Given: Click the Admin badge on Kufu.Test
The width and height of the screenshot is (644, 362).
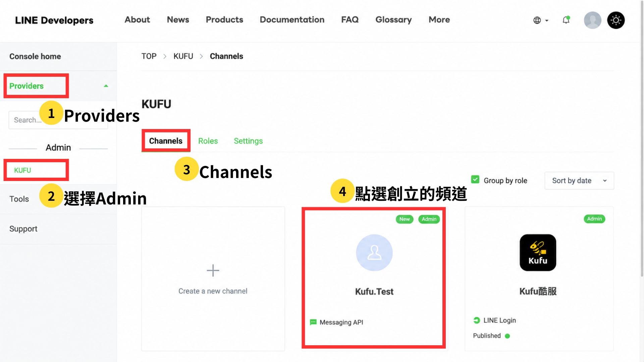Looking at the screenshot, I should tap(429, 219).
